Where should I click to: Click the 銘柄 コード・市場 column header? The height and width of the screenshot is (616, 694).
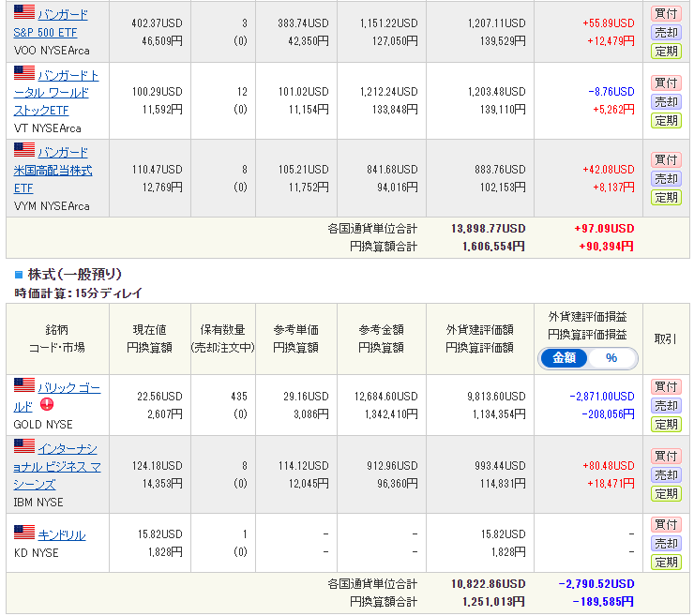pos(57,338)
